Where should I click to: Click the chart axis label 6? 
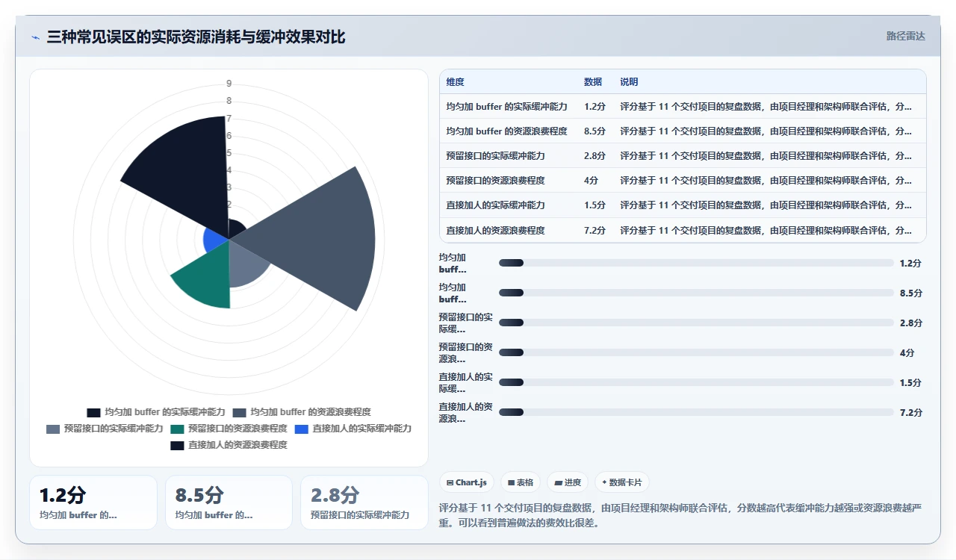point(229,136)
